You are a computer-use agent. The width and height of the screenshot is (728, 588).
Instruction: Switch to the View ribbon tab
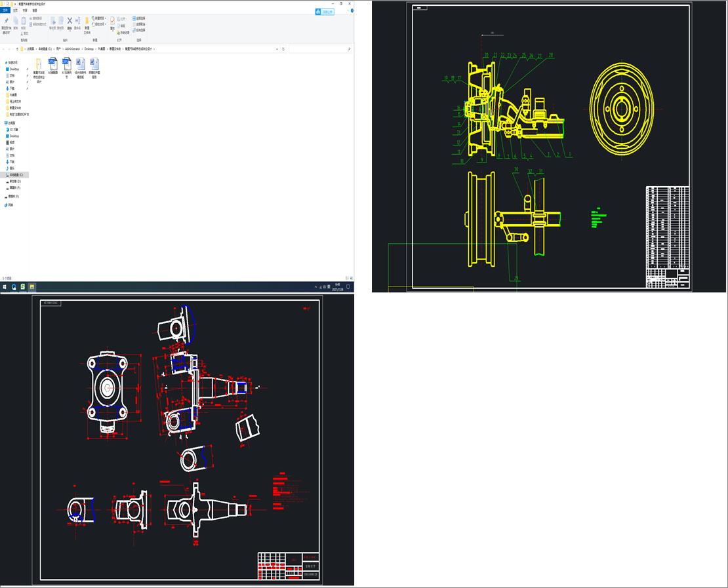point(35,10)
